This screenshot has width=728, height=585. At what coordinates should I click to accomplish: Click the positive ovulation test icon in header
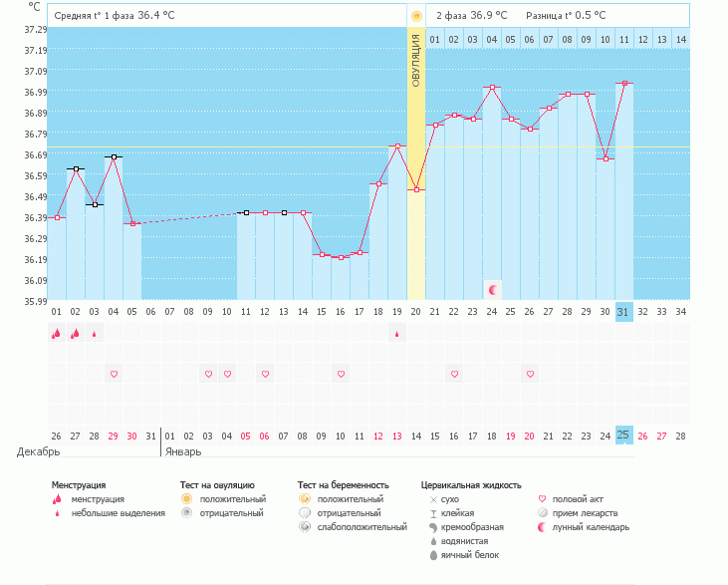(x=416, y=16)
